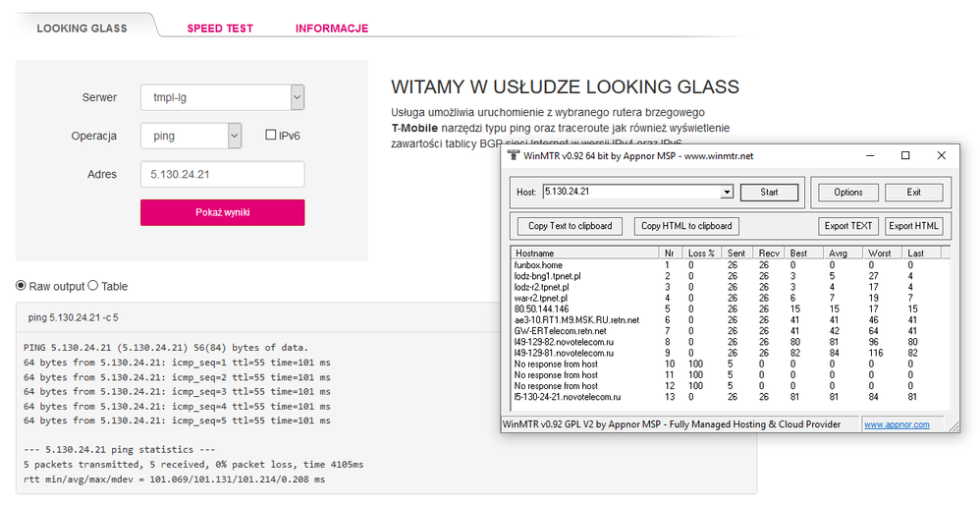Click the Adres input field
This screenshot has width=980, height=506.
pyautogui.click(x=222, y=174)
